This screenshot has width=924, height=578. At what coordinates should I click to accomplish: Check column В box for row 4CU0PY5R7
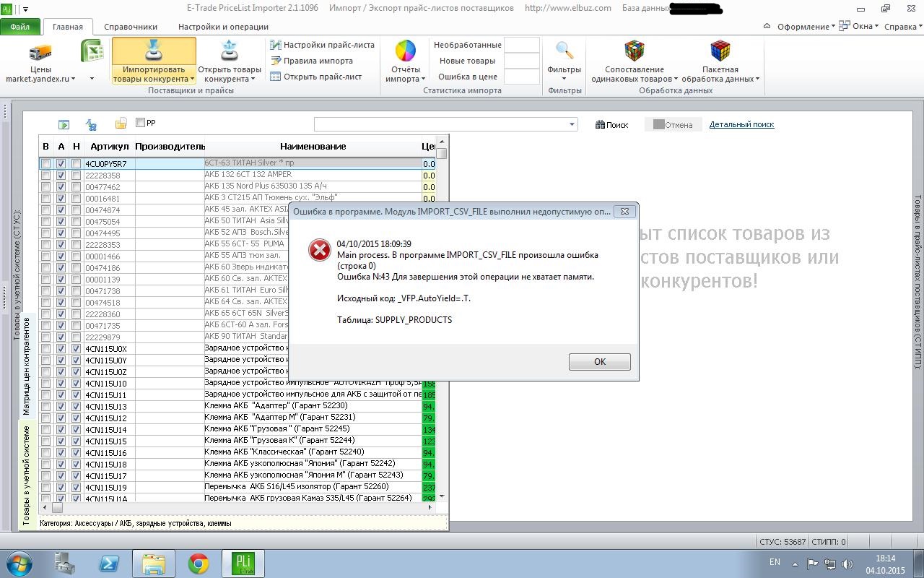click(x=46, y=164)
